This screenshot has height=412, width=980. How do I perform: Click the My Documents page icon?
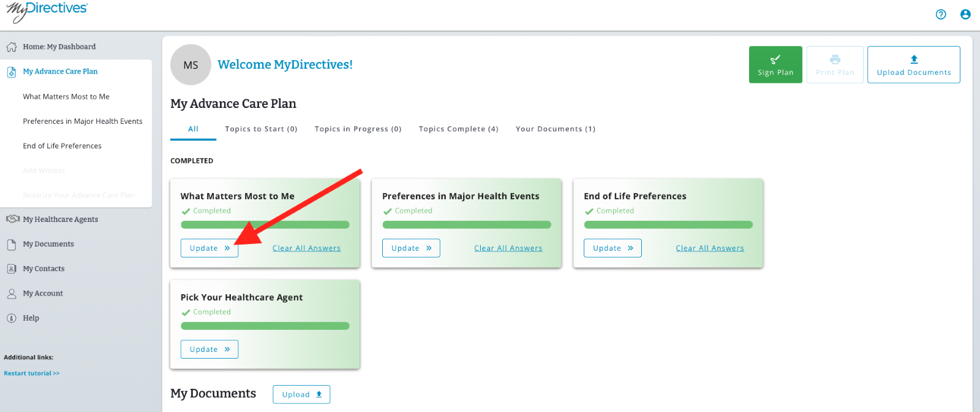pyautogui.click(x=11, y=244)
